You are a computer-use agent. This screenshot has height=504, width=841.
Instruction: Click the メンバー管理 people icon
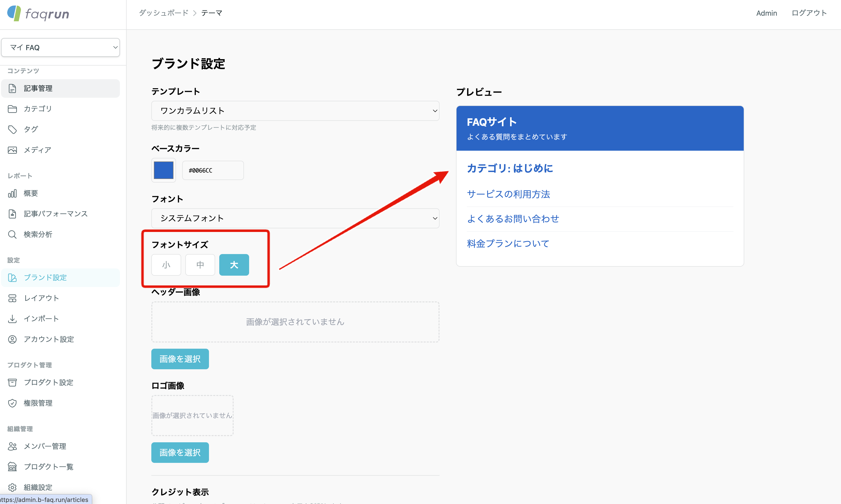coord(12,446)
